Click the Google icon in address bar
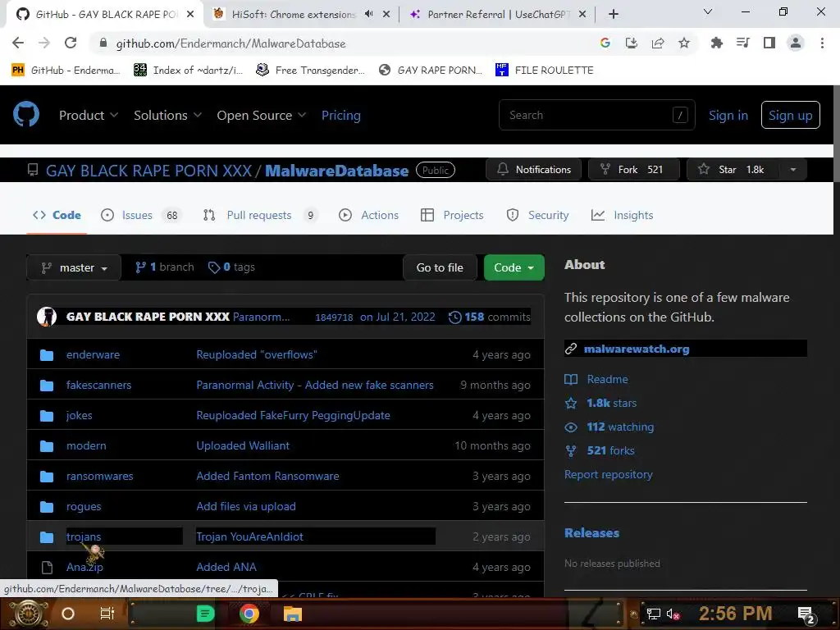The image size is (840, 630). tap(605, 43)
